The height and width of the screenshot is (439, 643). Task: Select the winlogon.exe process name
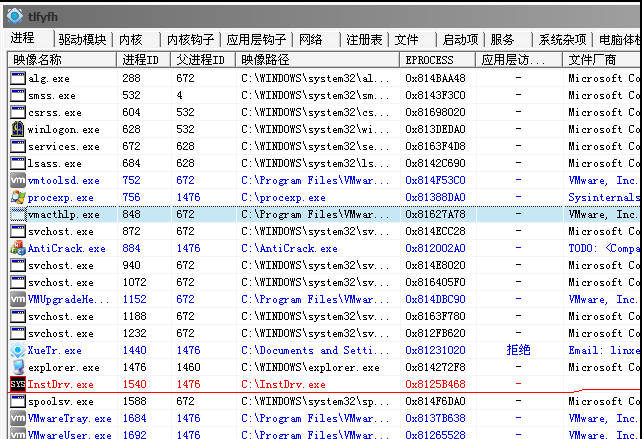[x=64, y=130]
